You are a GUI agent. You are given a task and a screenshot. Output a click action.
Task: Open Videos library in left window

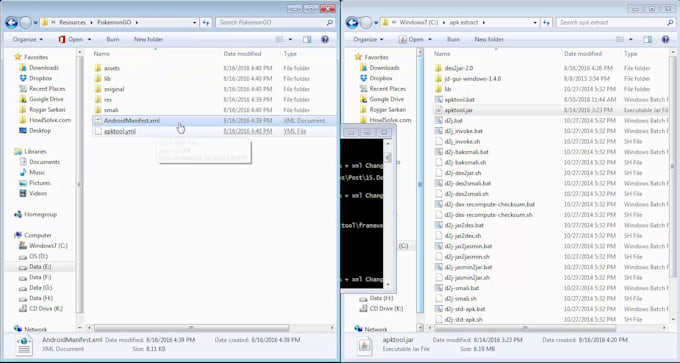(x=38, y=193)
